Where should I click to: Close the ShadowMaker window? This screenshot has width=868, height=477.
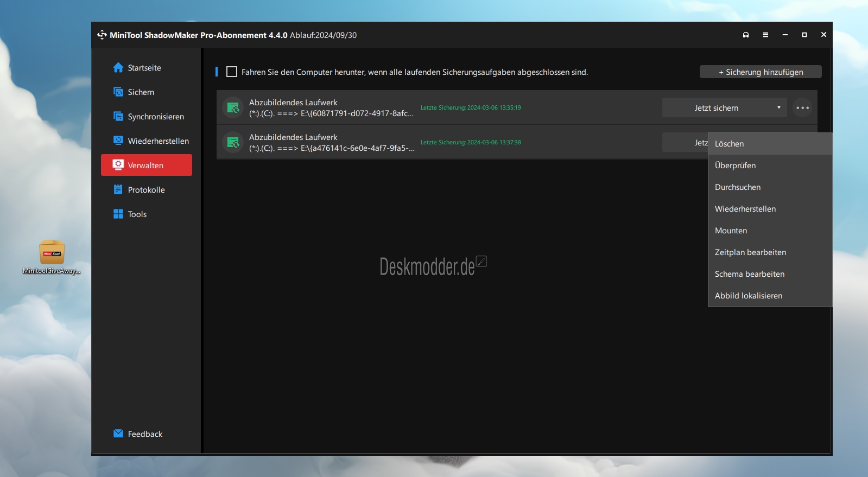point(823,35)
